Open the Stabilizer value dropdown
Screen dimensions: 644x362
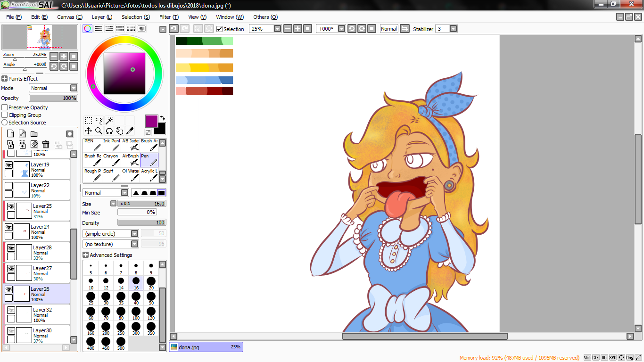453,29
